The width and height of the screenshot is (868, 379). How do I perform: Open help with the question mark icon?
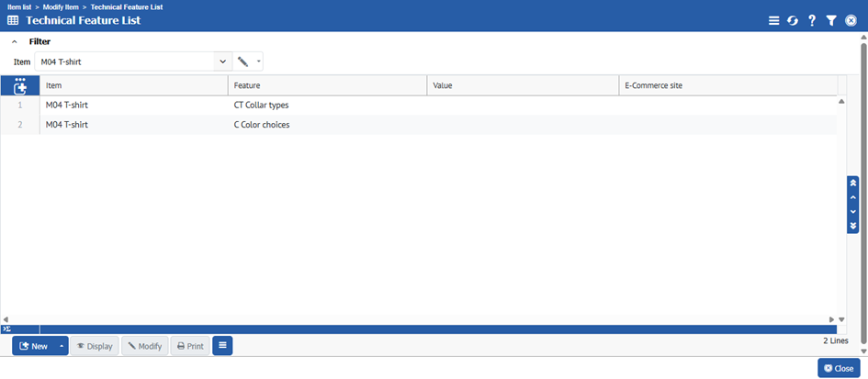click(812, 20)
